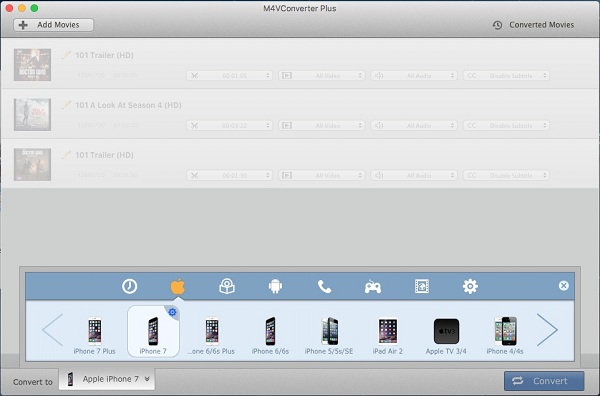Open All Video dropdown for last trailer
The width and height of the screenshot is (600, 396).
[x=322, y=175]
